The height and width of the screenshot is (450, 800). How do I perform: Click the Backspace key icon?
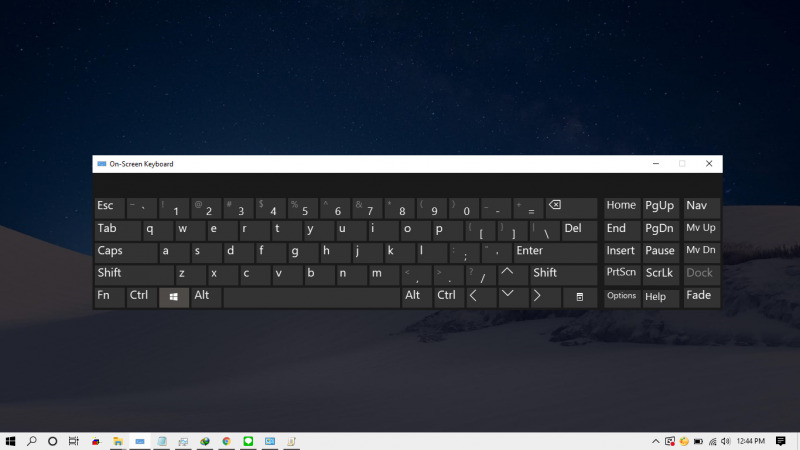click(571, 208)
